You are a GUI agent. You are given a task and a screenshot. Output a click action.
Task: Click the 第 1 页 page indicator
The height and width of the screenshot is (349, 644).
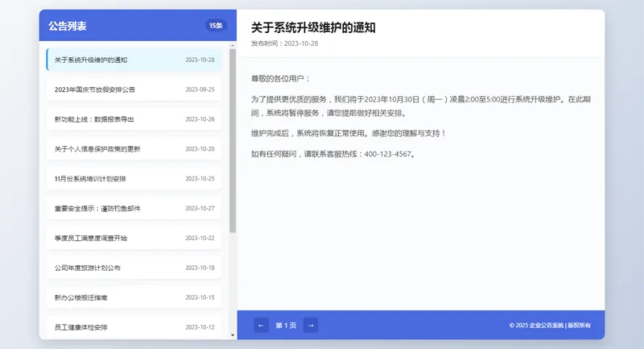tap(286, 326)
